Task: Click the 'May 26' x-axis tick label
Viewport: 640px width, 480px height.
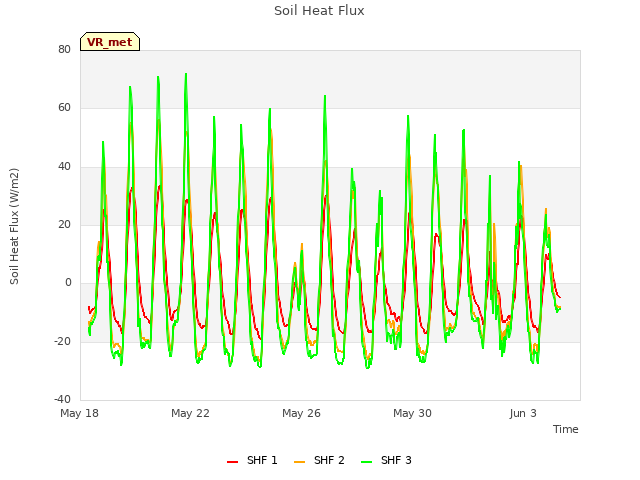Action: click(301, 413)
